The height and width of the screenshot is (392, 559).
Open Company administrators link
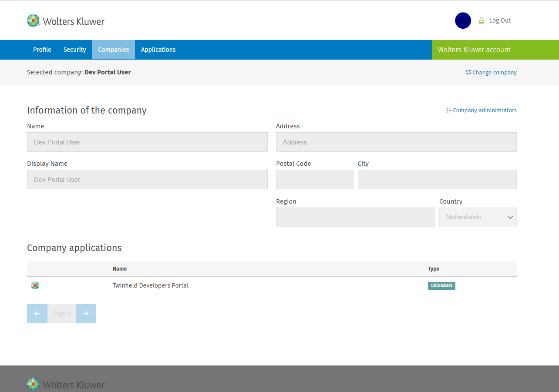pyautogui.click(x=482, y=111)
